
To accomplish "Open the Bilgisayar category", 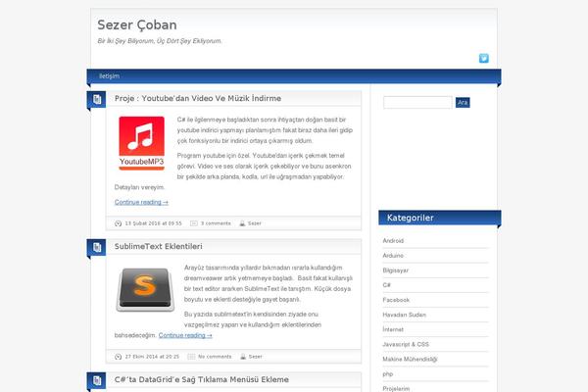I will click(395, 270).
